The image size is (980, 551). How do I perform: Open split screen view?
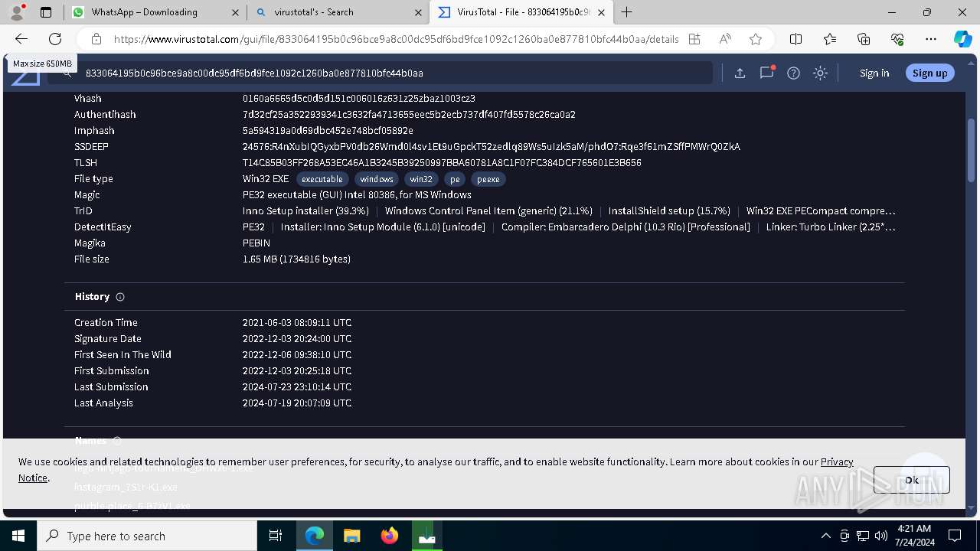[x=795, y=39]
